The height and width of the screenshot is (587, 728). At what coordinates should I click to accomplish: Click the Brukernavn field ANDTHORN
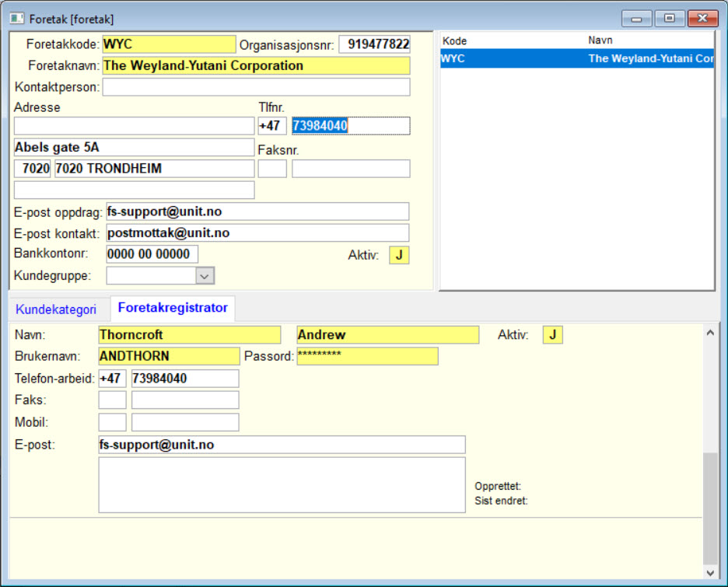[169, 356]
